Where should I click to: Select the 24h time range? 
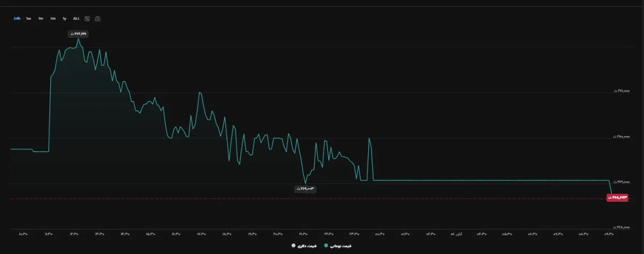pyautogui.click(x=17, y=18)
